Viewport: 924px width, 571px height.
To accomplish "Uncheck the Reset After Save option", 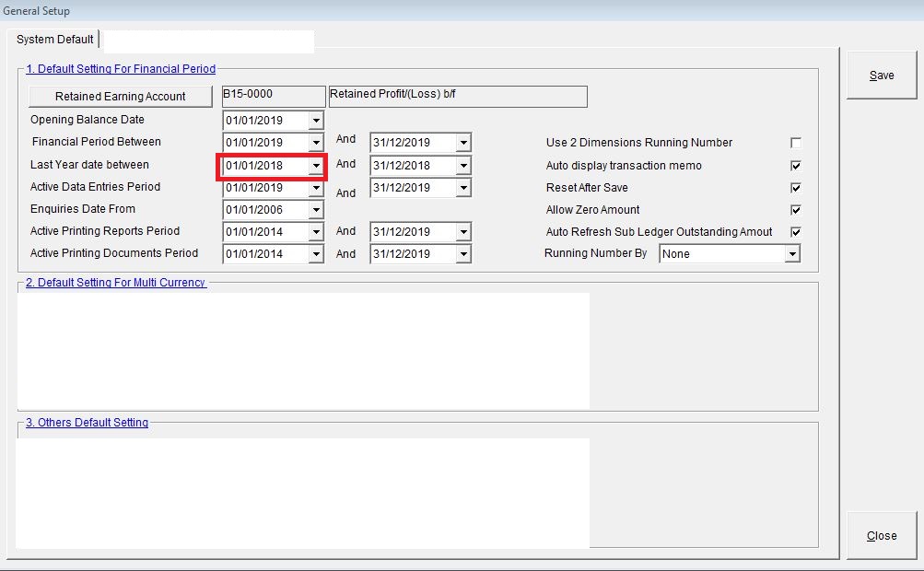I will coord(796,188).
